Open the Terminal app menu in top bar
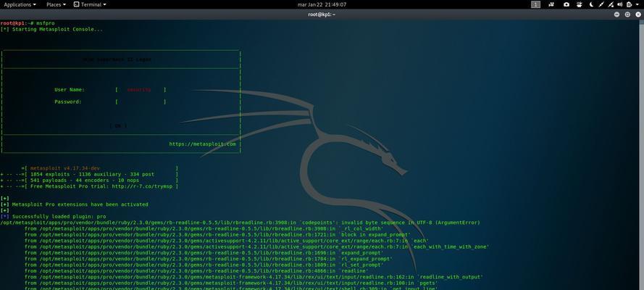The width and height of the screenshot is (644, 290). tap(91, 4)
